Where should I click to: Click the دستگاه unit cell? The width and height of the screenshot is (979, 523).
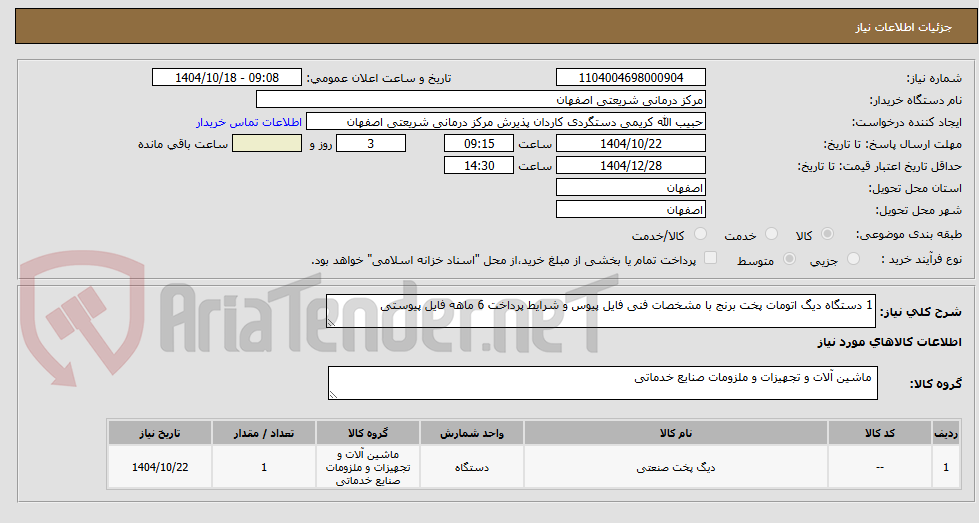(x=472, y=467)
